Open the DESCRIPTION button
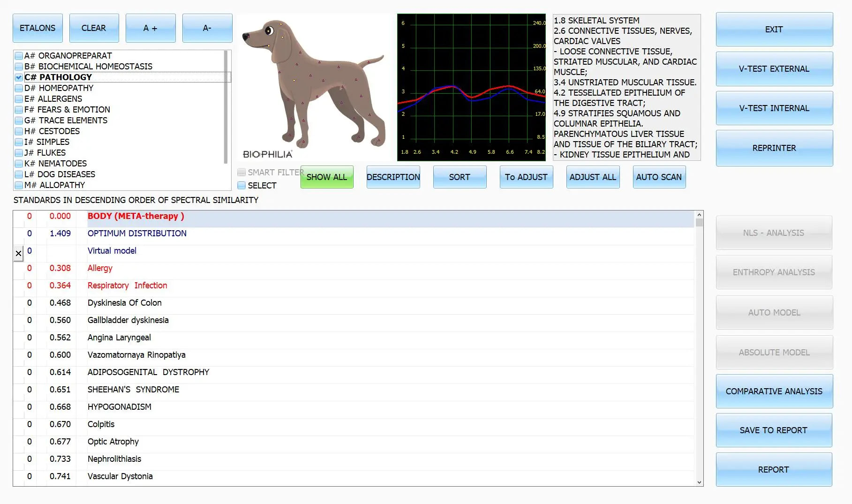 pos(393,177)
